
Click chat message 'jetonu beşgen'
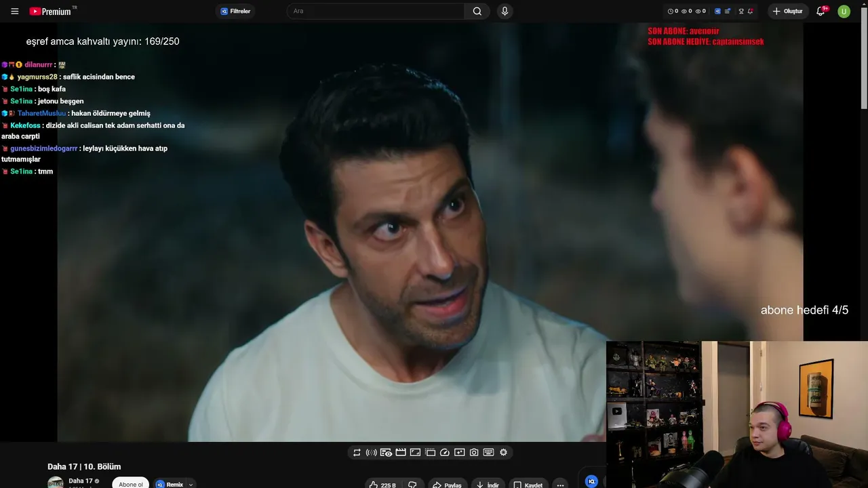point(60,101)
